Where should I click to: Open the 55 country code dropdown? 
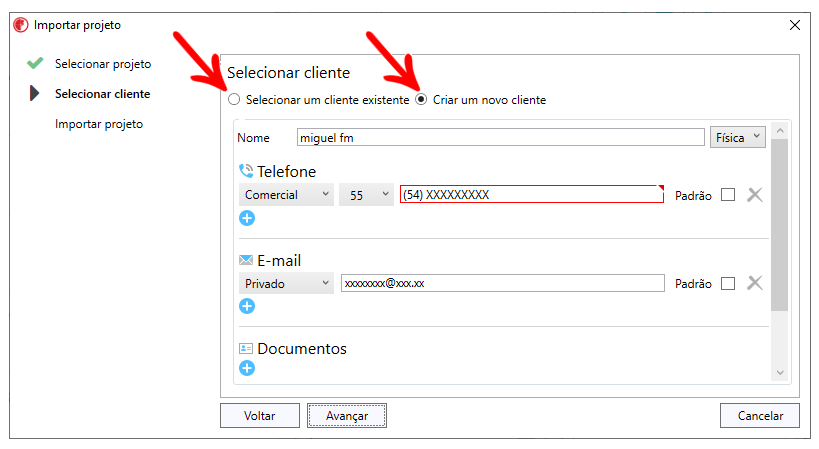(x=366, y=195)
